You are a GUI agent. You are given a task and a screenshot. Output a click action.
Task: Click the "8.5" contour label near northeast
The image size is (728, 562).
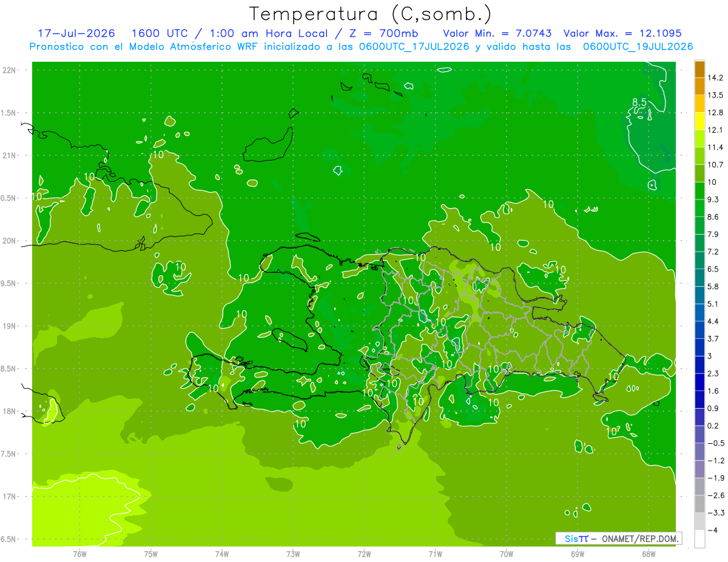639,102
